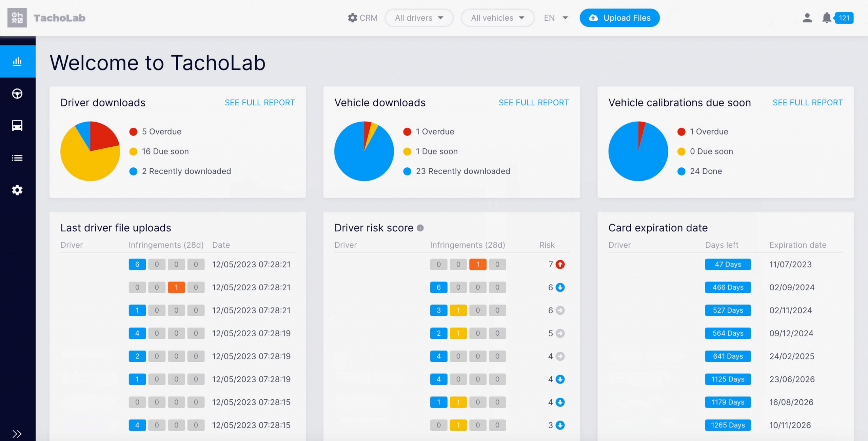Click the Driver downloads pie chart
The height and width of the screenshot is (441, 868).
pyautogui.click(x=90, y=151)
